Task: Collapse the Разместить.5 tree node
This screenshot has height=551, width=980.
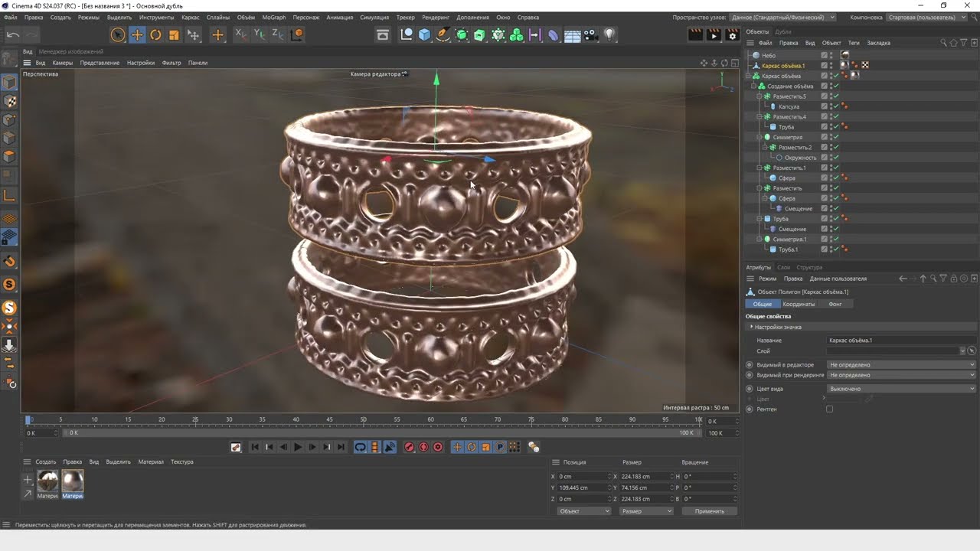Action: pos(759,96)
